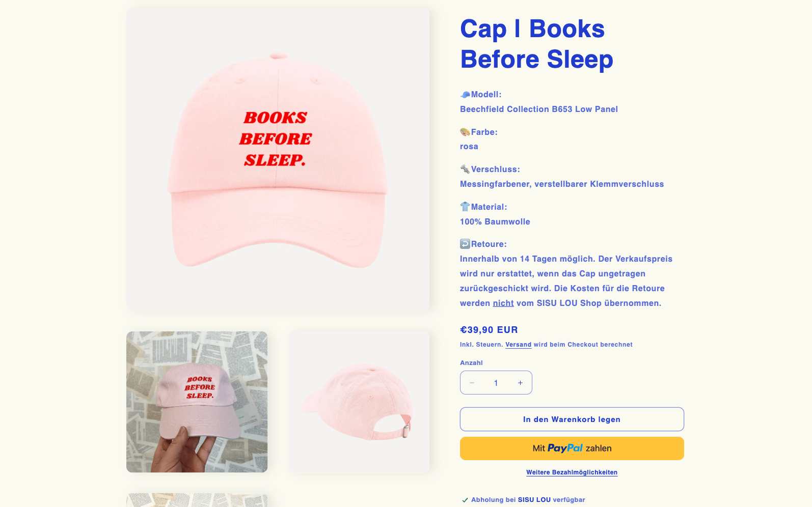Add the cap with In den Warenkorb legen
The height and width of the screenshot is (507, 812).
[x=572, y=419]
